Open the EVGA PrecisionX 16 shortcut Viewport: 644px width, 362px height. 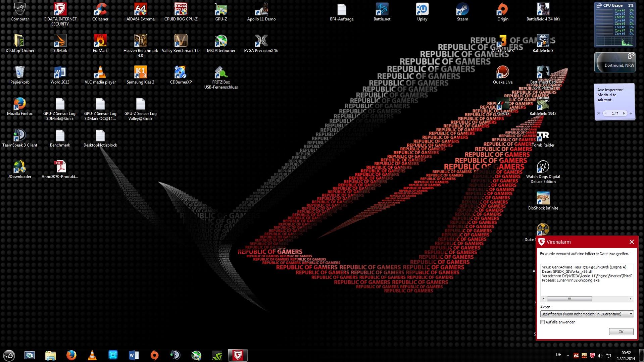pyautogui.click(x=261, y=44)
